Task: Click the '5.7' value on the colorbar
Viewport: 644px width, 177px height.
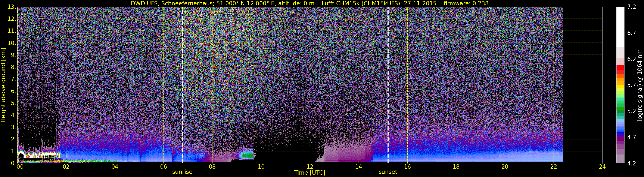Action: tap(632, 85)
